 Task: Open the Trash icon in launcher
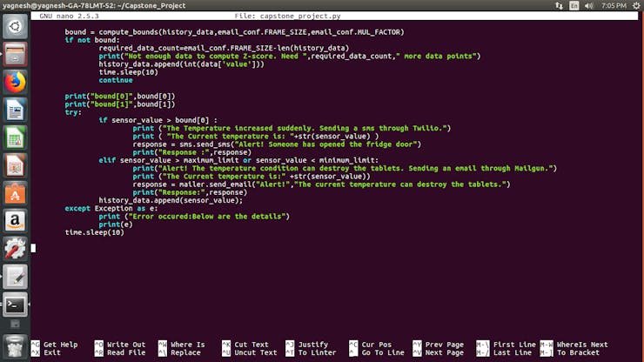click(15, 347)
